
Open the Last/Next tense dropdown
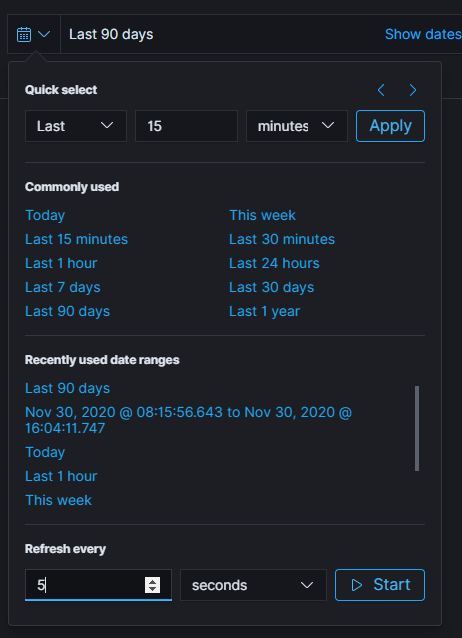click(76, 126)
